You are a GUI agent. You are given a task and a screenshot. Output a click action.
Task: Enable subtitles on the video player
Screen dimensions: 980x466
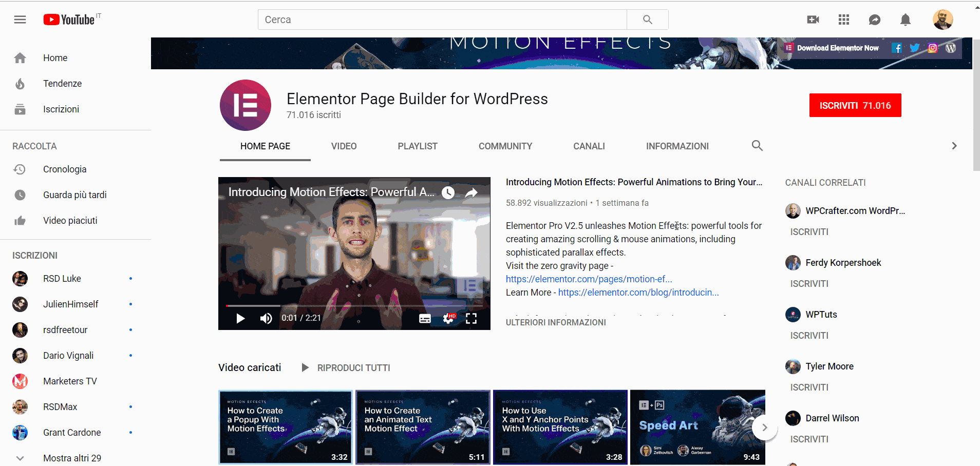coord(425,318)
